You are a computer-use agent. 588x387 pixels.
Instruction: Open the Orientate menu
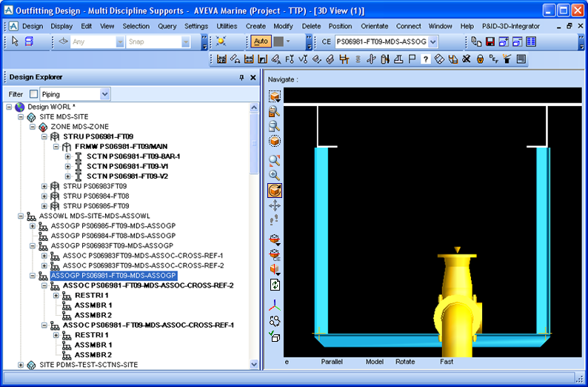point(374,26)
